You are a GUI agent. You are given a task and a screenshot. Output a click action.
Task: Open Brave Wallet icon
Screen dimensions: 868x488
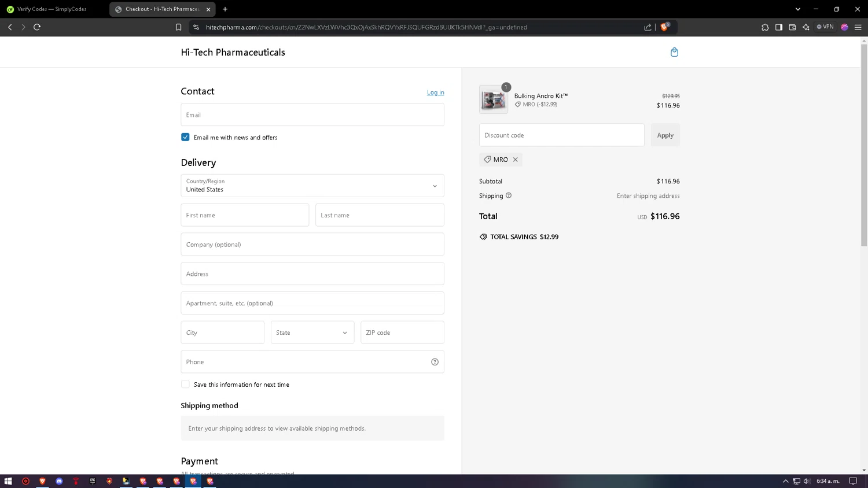tap(792, 27)
